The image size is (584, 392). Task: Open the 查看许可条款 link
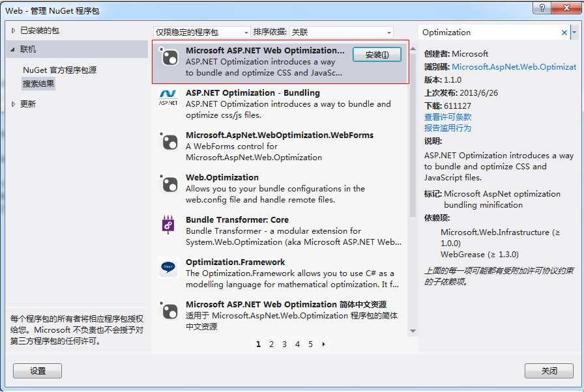tap(448, 117)
